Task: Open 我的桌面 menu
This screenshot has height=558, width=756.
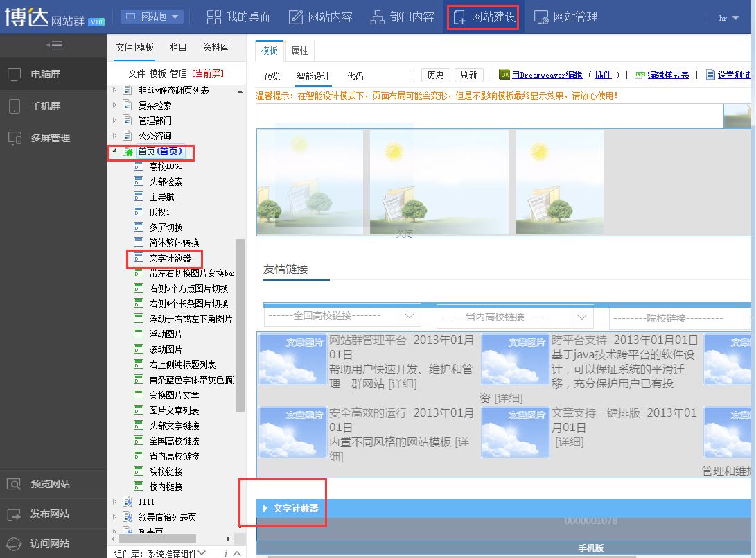Action: click(x=238, y=17)
